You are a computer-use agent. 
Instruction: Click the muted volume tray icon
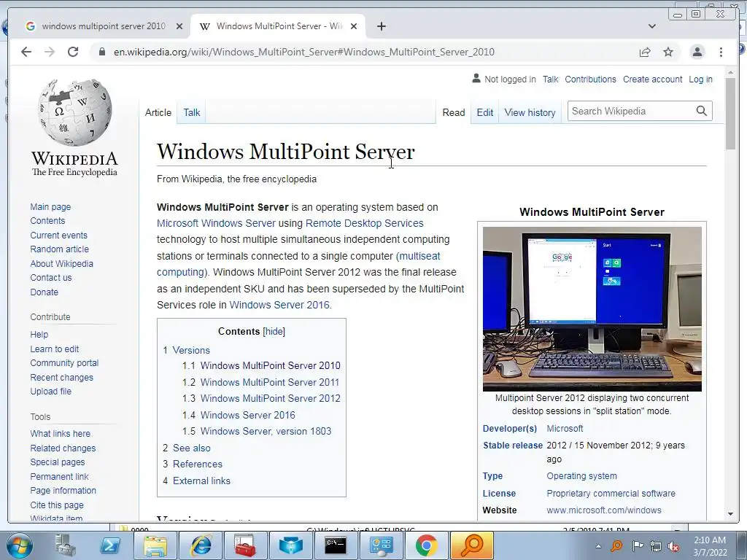pyautogui.click(x=673, y=546)
